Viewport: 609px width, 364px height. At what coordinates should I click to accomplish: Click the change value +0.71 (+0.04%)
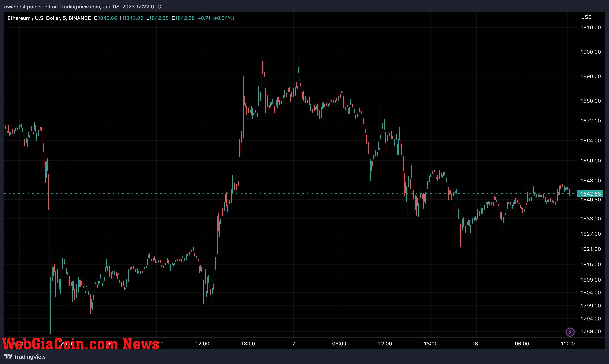click(216, 18)
